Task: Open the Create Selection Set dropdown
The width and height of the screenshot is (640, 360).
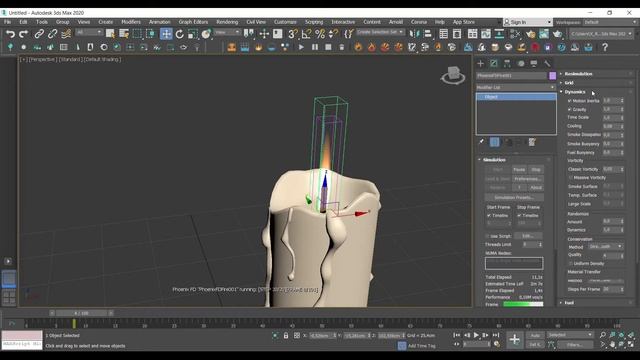Action: (380, 32)
